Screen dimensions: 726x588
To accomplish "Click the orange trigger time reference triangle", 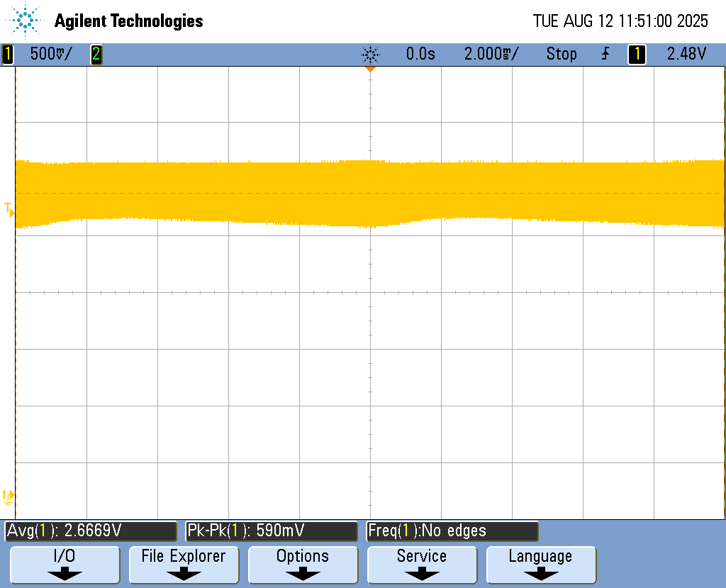I will click(x=369, y=70).
